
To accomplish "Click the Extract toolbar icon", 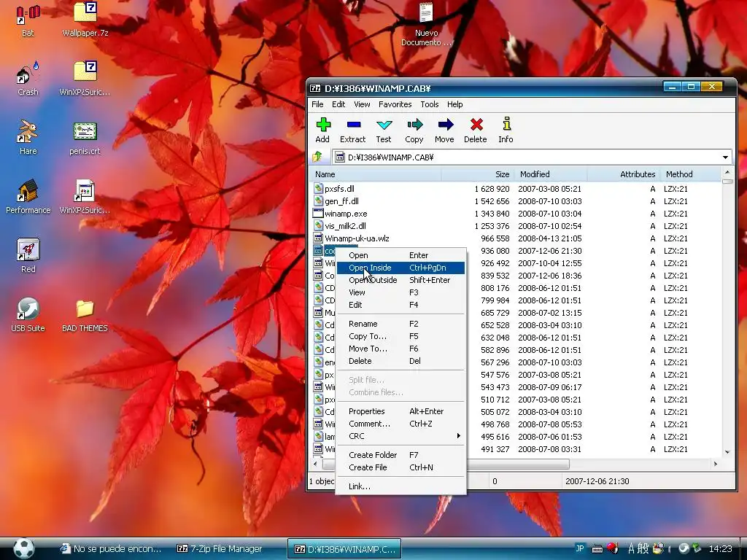I will tap(352, 130).
